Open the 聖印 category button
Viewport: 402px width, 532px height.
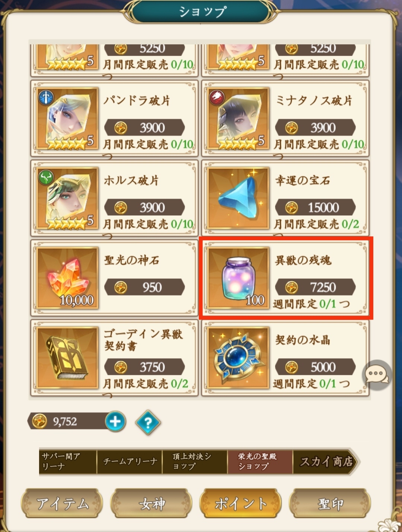click(330, 503)
